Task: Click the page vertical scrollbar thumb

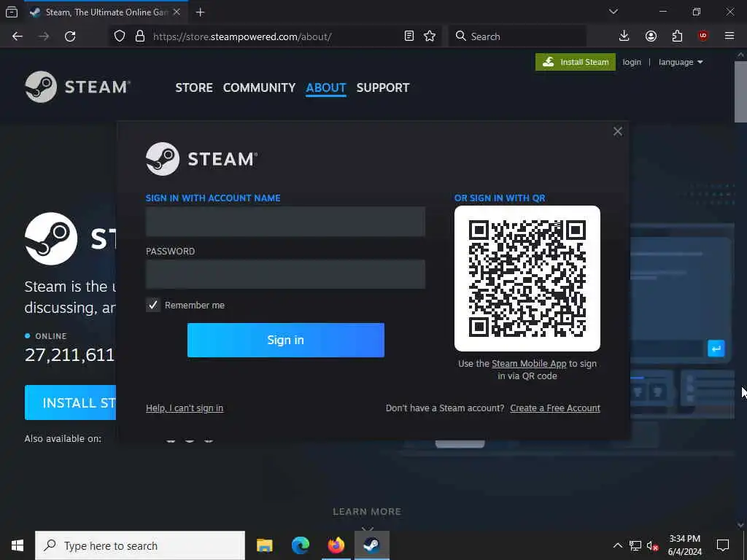Action: point(740,91)
